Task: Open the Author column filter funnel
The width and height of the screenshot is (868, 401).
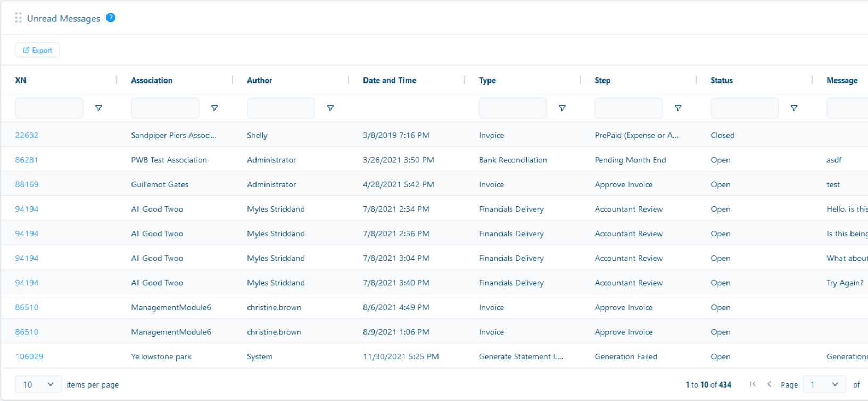Action: coord(330,108)
